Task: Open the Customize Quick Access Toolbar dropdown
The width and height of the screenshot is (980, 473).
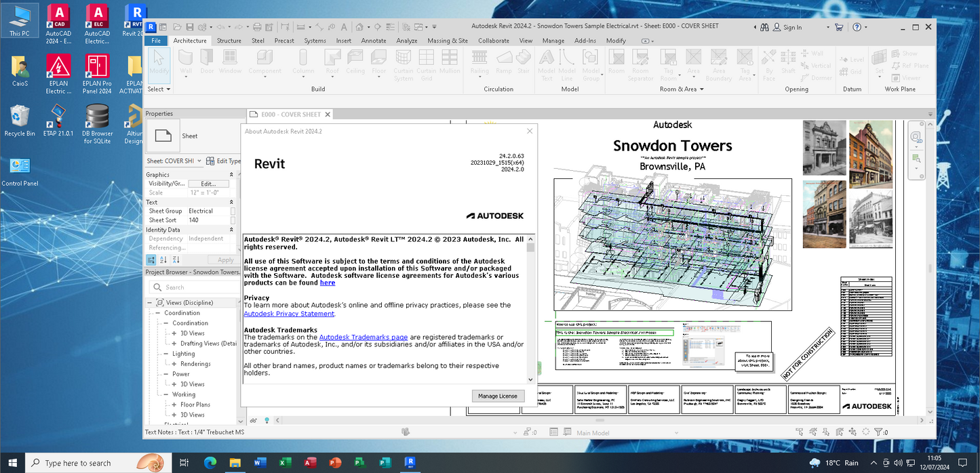Action: tap(434, 27)
